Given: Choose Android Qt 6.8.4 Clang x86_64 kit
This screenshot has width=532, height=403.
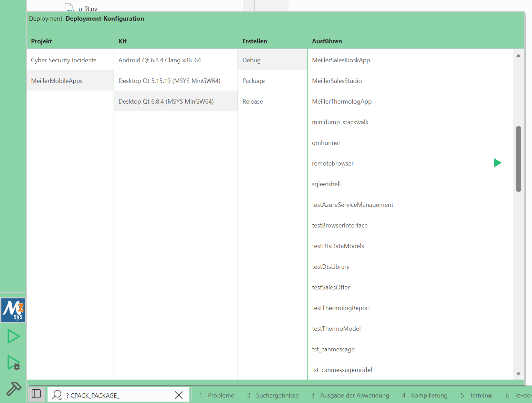Looking at the screenshot, I should click(x=160, y=60).
